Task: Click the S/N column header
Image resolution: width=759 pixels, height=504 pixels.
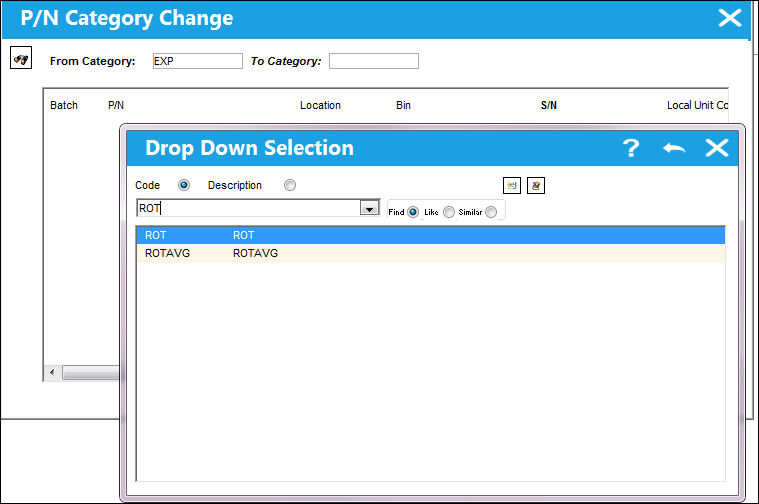Action: click(548, 105)
